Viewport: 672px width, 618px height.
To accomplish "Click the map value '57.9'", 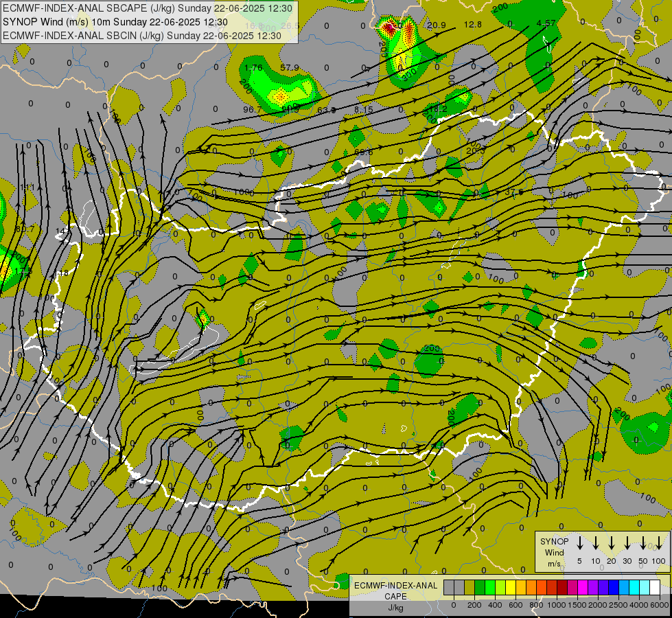I will pyautogui.click(x=290, y=68).
